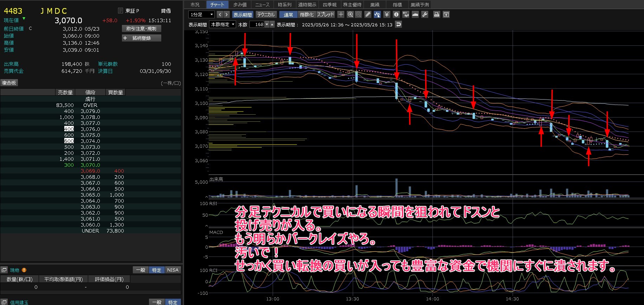Select 通常 chart mode
This screenshot has width=644, height=305.
coord(288,14)
